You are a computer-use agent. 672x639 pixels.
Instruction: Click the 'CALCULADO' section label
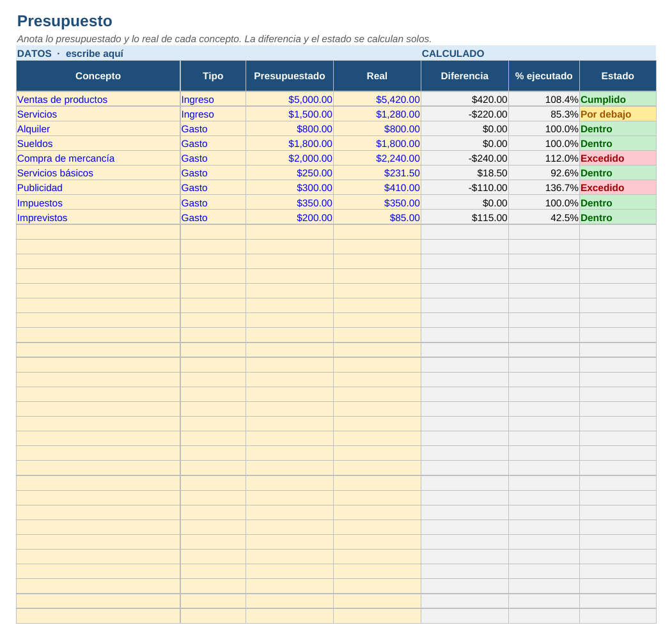(x=453, y=54)
